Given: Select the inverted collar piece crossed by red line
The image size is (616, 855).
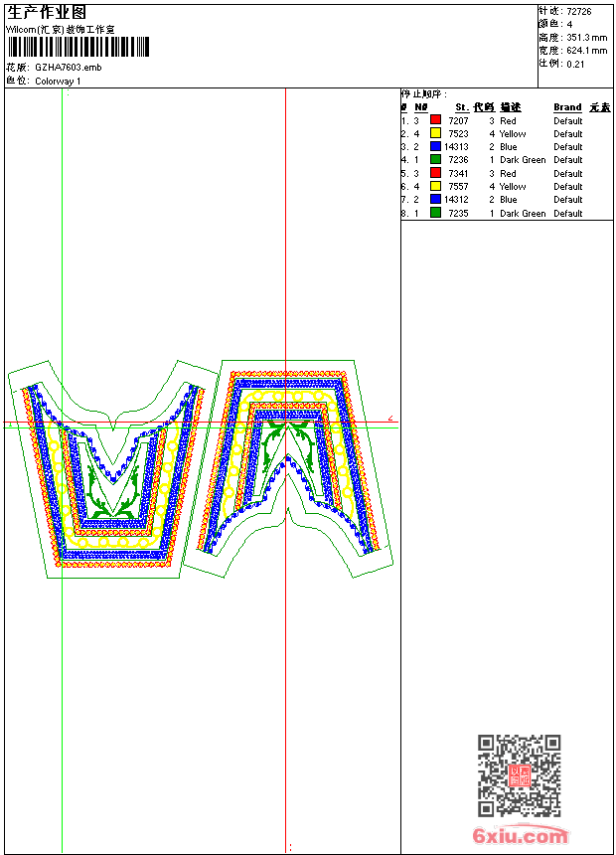Looking at the screenshot, I should point(287,468).
